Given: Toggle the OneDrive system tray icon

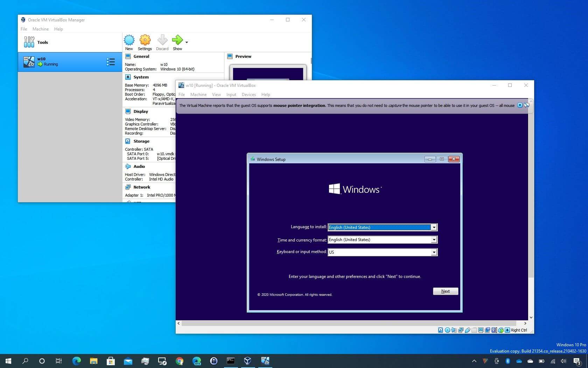Looking at the screenshot, I should tap(519, 361).
